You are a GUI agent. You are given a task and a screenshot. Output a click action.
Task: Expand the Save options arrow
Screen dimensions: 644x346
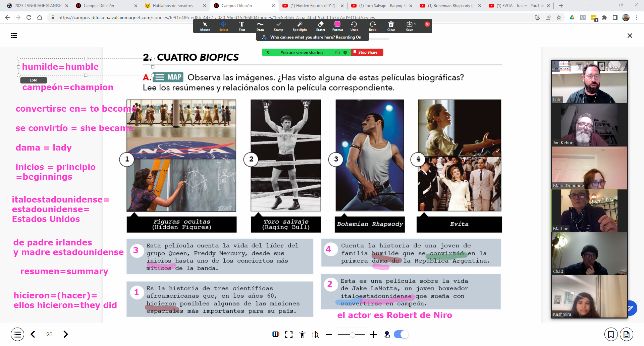415,24
